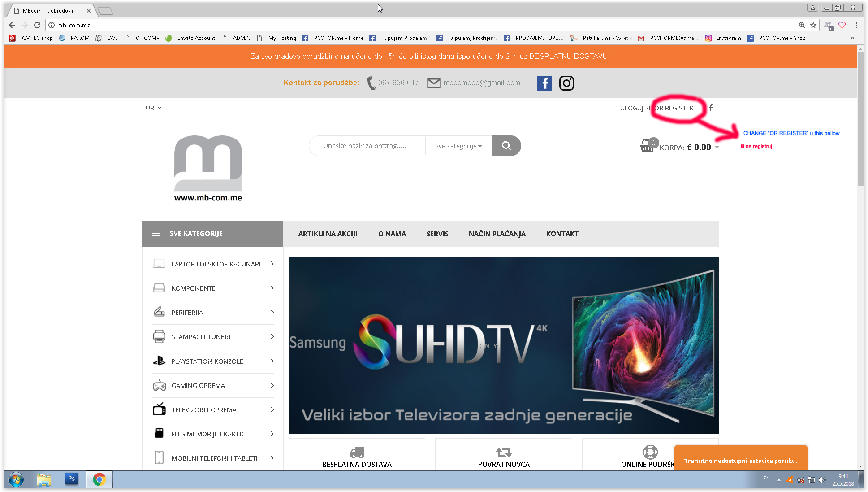The image size is (868, 492).
Task: Click the printer icon for Štampači i toneri
Action: coord(159,336)
